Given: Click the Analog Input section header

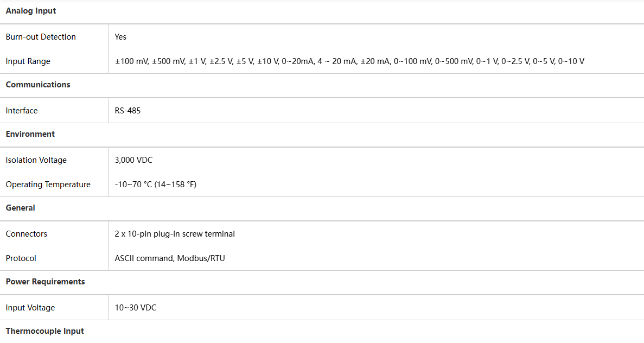Looking at the screenshot, I should (31, 11).
